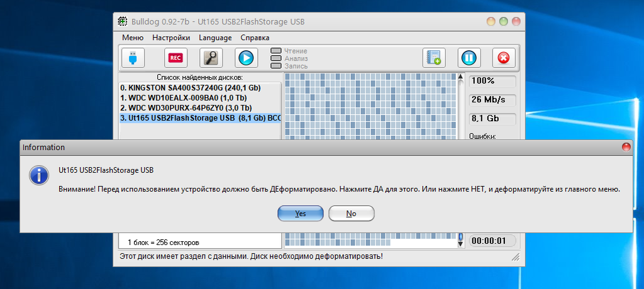Click the notebook with plus icon
This screenshot has width=644, height=289.
pyautogui.click(x=434, y=58)
